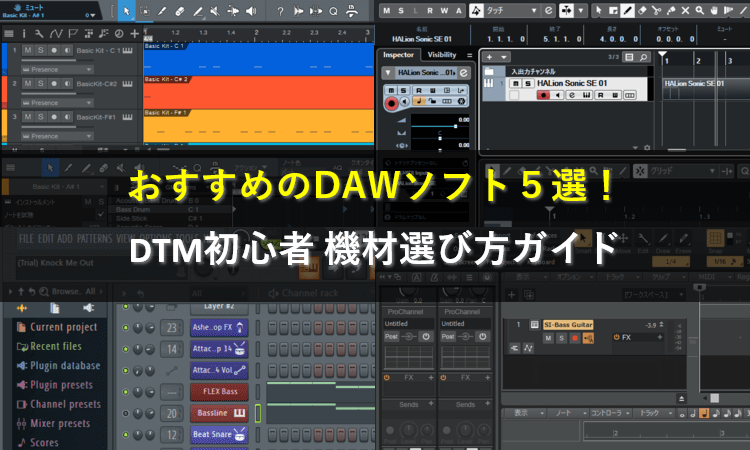
Task: Click audio waveform icon at top of FL browser
Action: [22, 308]
